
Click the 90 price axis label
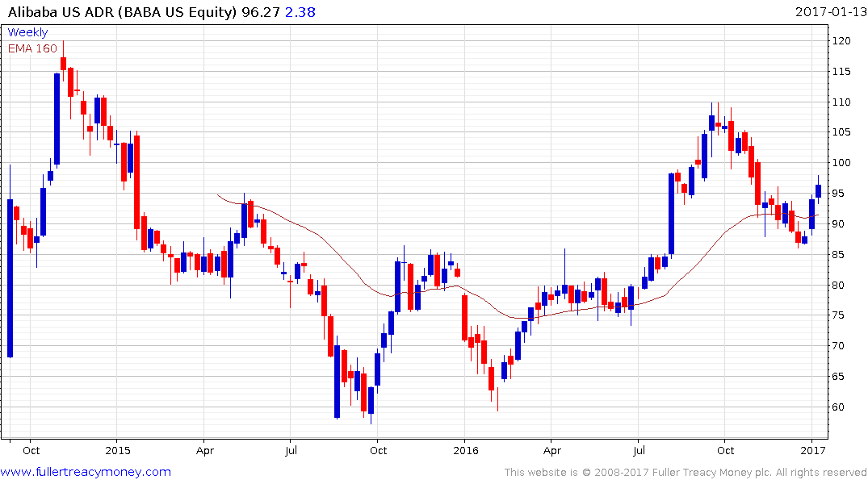click(838, 223)
